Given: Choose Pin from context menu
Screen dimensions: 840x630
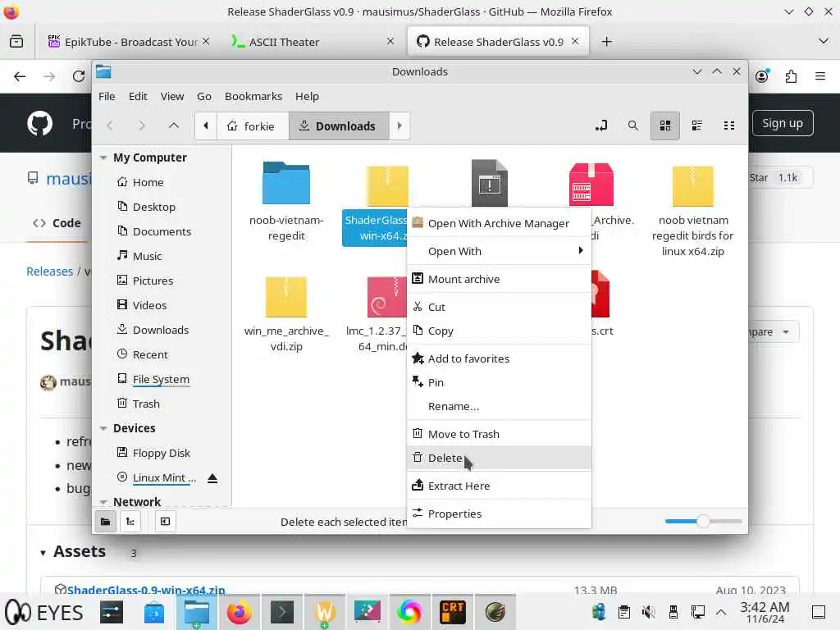Looking at the screenshot, I should (499, 382).
